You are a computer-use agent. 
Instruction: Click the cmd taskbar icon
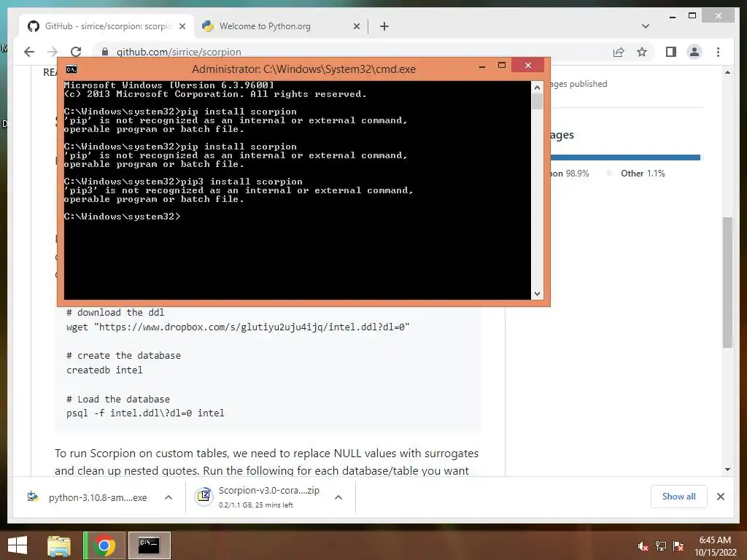coord(149,545)
